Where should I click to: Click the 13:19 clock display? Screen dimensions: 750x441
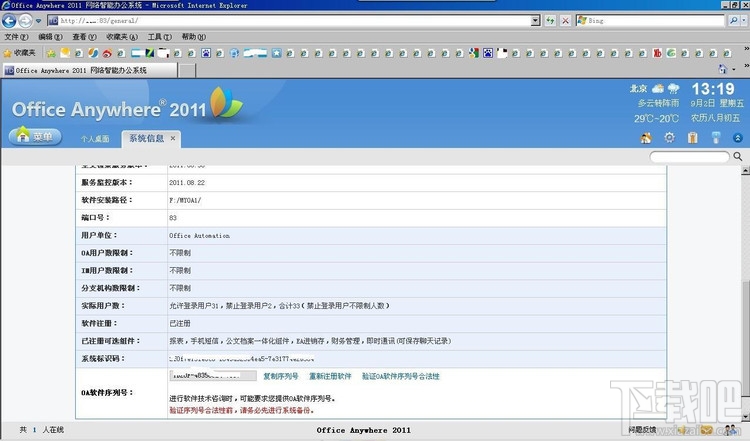pyautogui.click(x=713, y=88)
